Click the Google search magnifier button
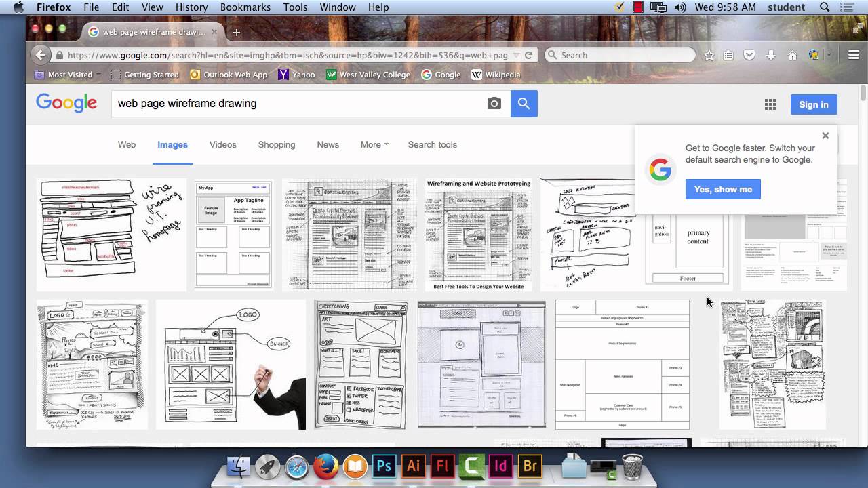The width and height of the screenshot is (868, 488). 524,104
